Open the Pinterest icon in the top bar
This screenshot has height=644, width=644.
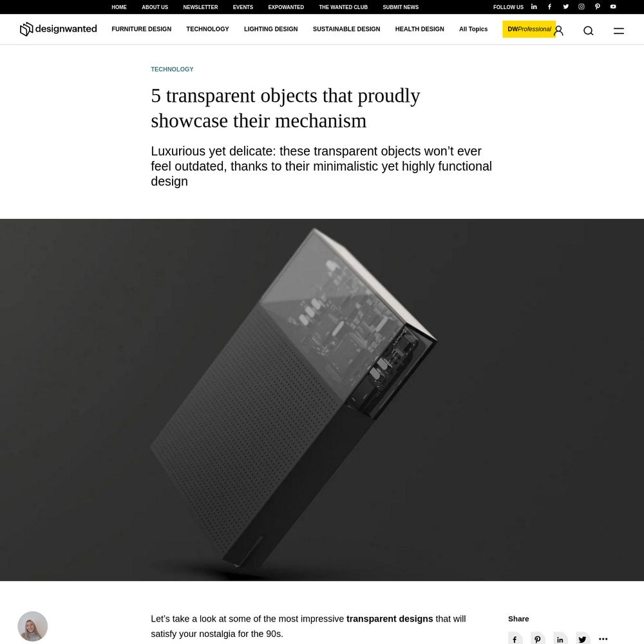pyautogui.click(x=597, y=6)
